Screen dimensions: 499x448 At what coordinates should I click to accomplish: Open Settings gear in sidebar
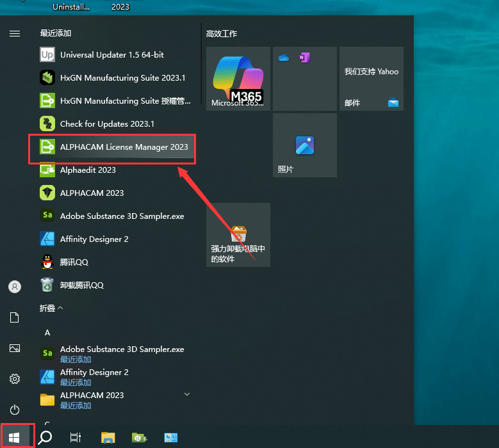point(15,379)
